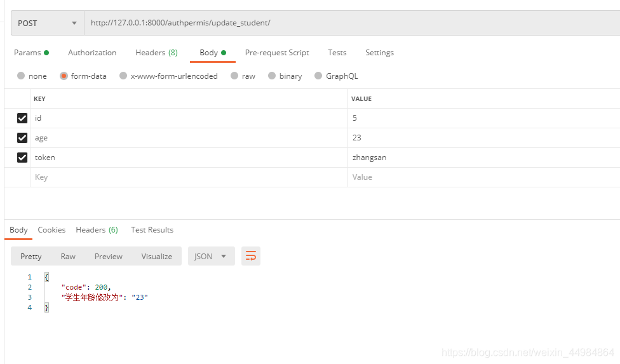Click the 'age' key cell
The width and height of the screenshot is (620, 364).
tap(189, 138)
